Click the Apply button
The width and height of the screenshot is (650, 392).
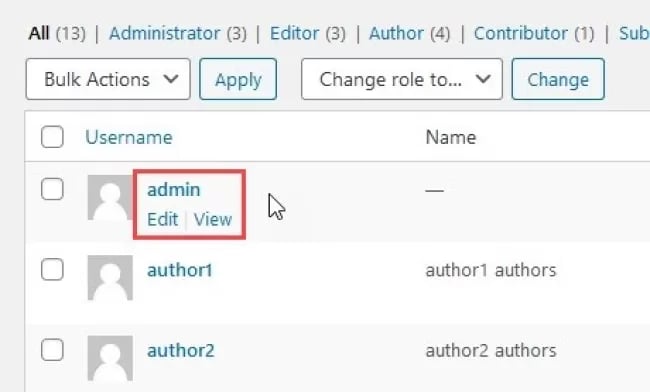point(238,79)
